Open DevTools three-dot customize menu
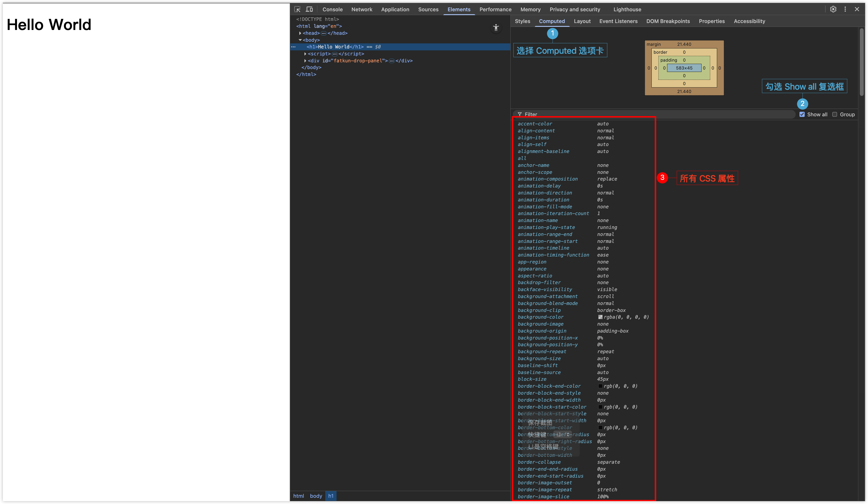Screen dimensions: 868x504 [845, 9]
